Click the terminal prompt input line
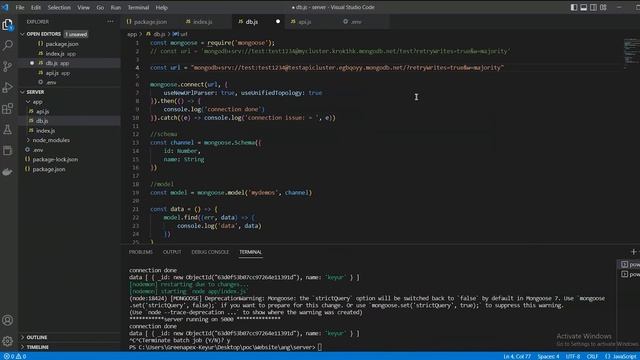 pyautogui.click(x=225, y=347)
